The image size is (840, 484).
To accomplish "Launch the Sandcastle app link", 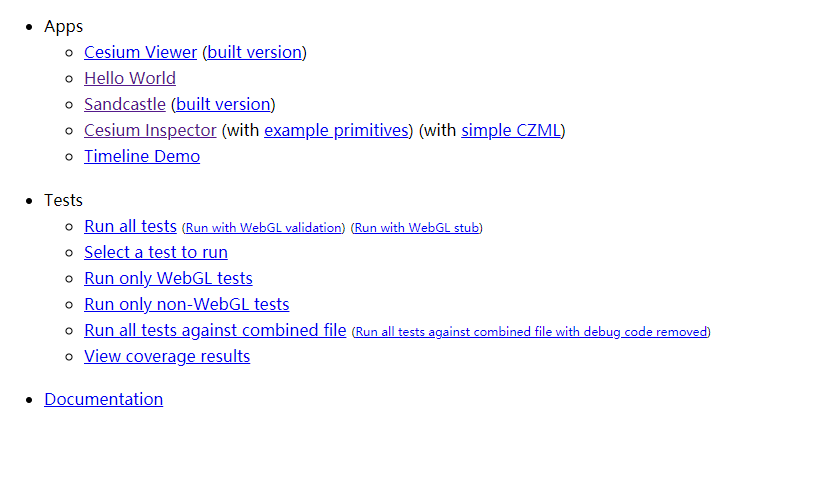I will [125, 104].
